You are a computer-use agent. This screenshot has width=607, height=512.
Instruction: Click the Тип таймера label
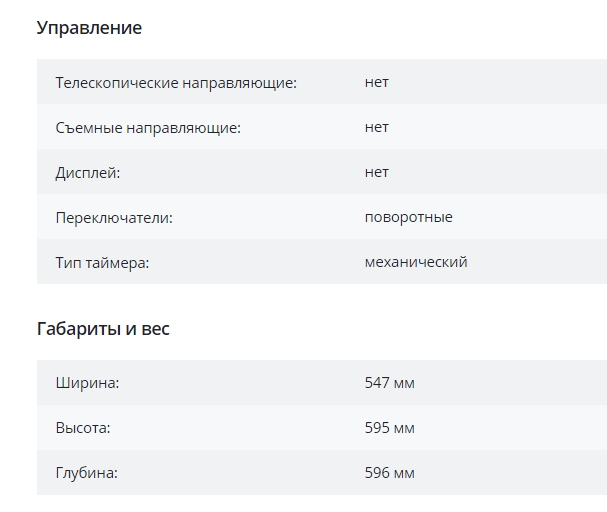(102, 263)
